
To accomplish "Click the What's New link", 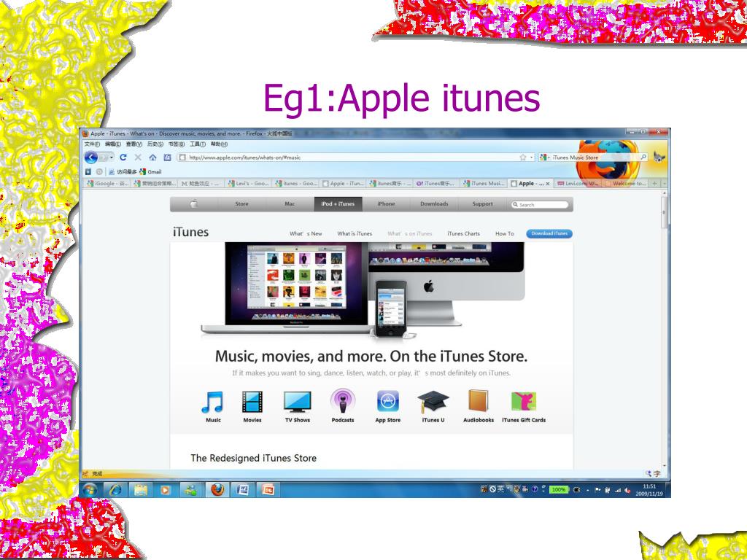I will pos(306,234).
